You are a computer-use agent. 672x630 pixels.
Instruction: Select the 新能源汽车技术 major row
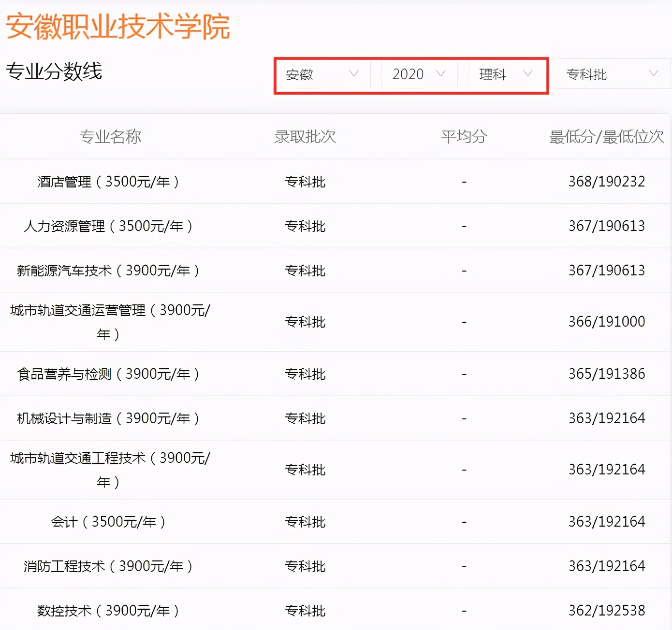[x=110, y=271]
